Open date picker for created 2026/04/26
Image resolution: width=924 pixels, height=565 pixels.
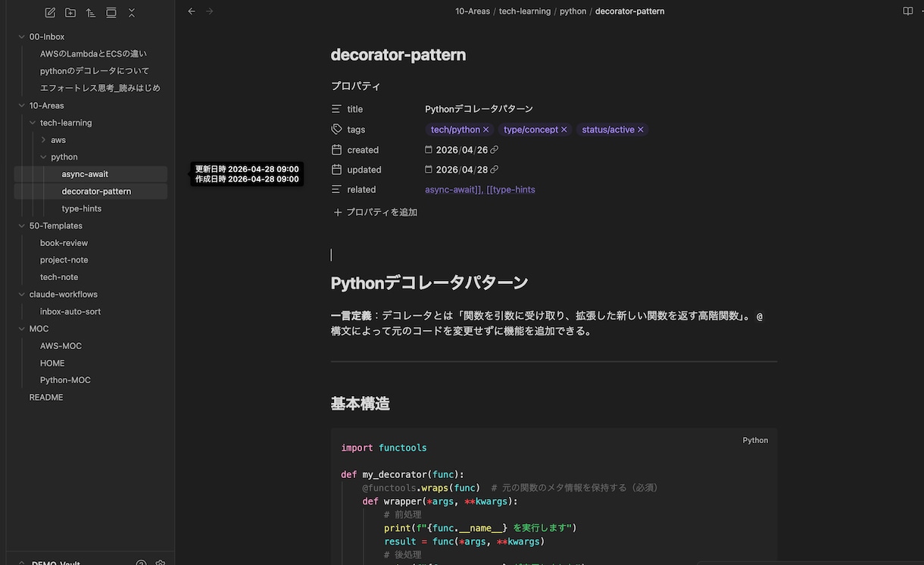click(429, 150)
